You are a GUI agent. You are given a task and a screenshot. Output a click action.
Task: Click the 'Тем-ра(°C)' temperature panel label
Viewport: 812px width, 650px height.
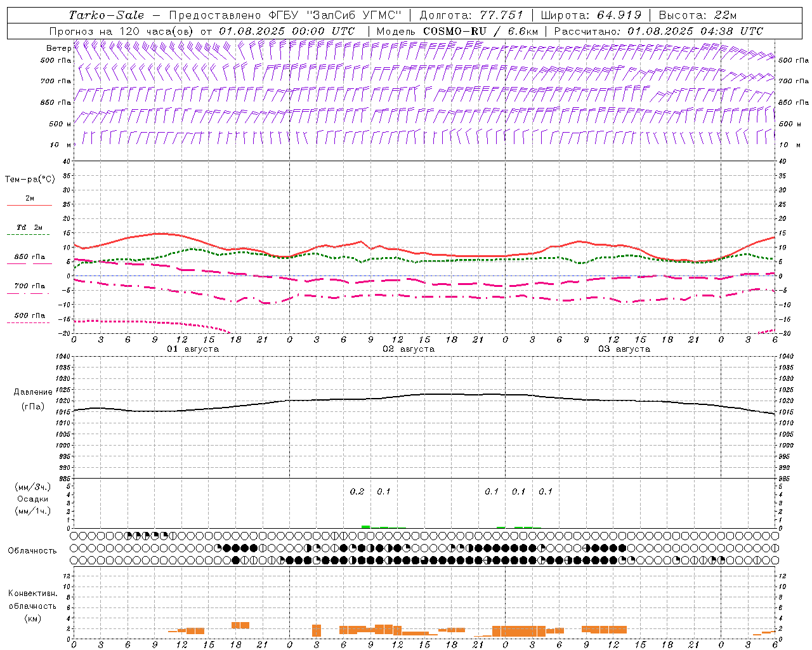[x=30, y=180]
